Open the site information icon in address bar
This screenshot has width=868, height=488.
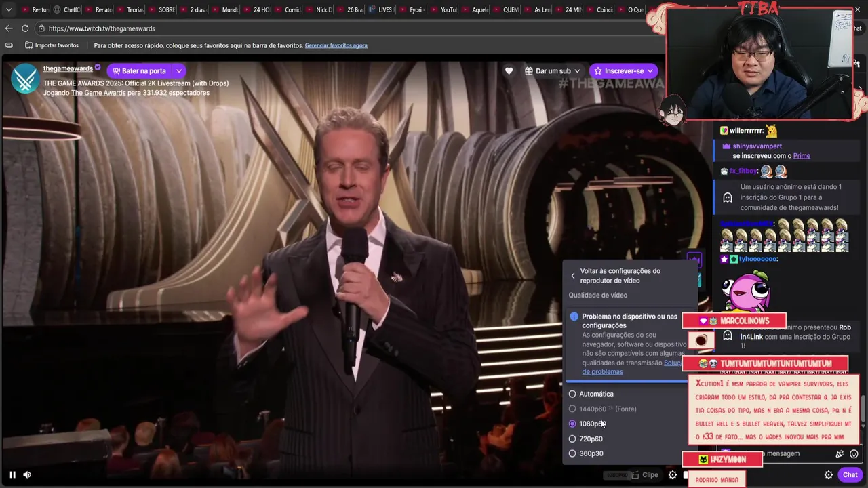[42, 28]
